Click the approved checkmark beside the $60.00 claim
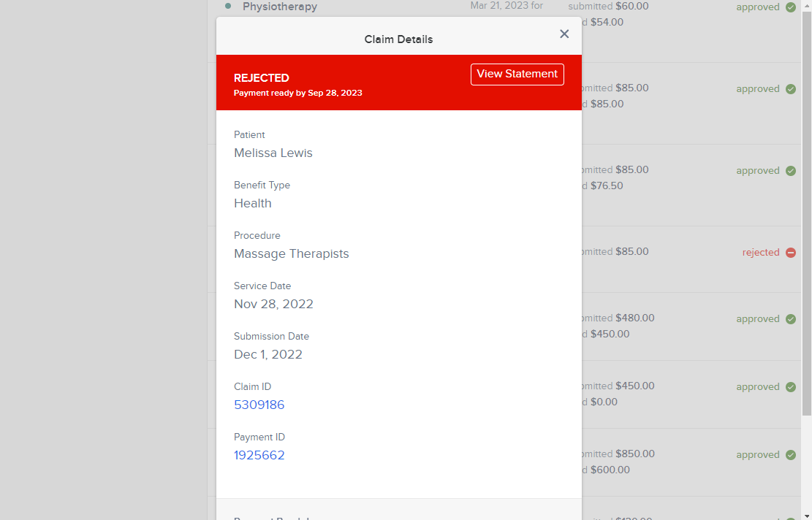The height and width of the screenshot is (520, 812). pos(791,7)
